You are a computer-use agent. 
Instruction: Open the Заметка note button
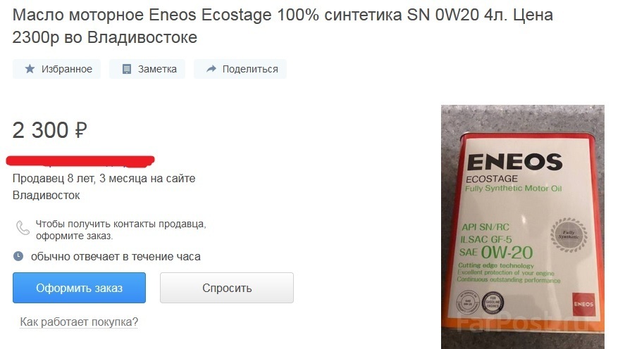click(x=147, y=69)
